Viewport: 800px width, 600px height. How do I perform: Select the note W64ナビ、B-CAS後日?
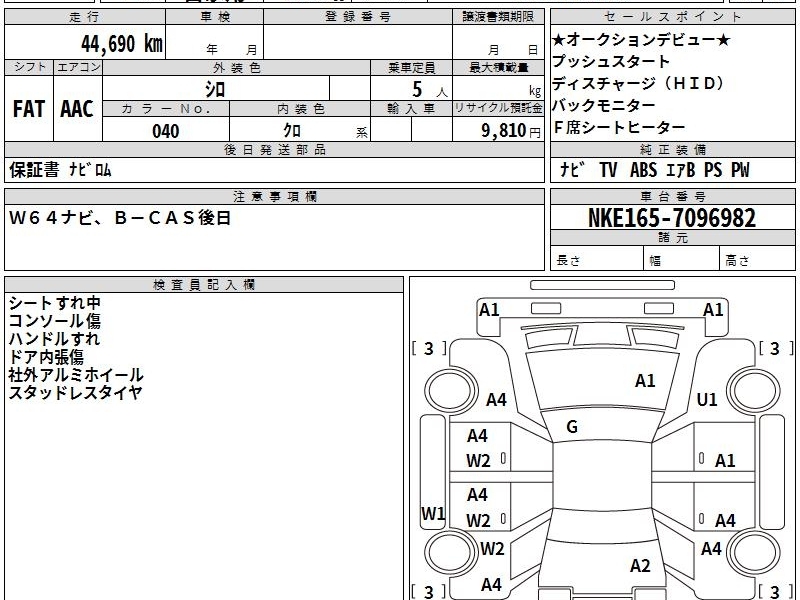[x=120, y=218]
